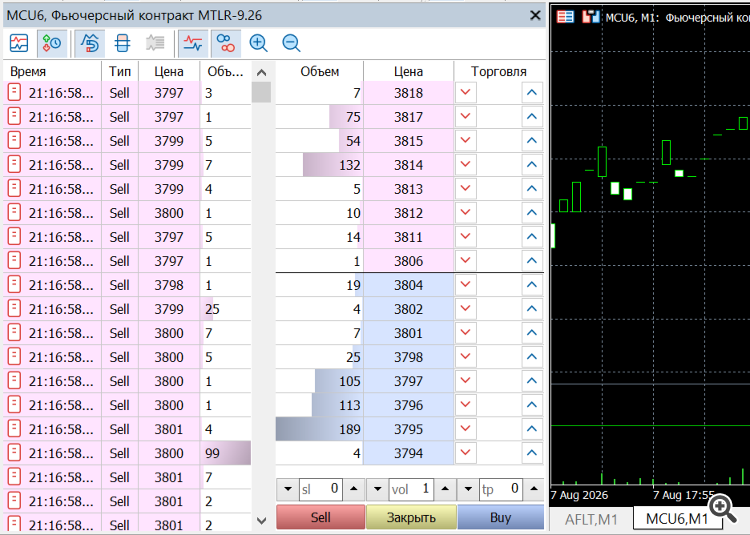
Task: Increase the vol value with its up arrow
Action: [x=445, y=489]
